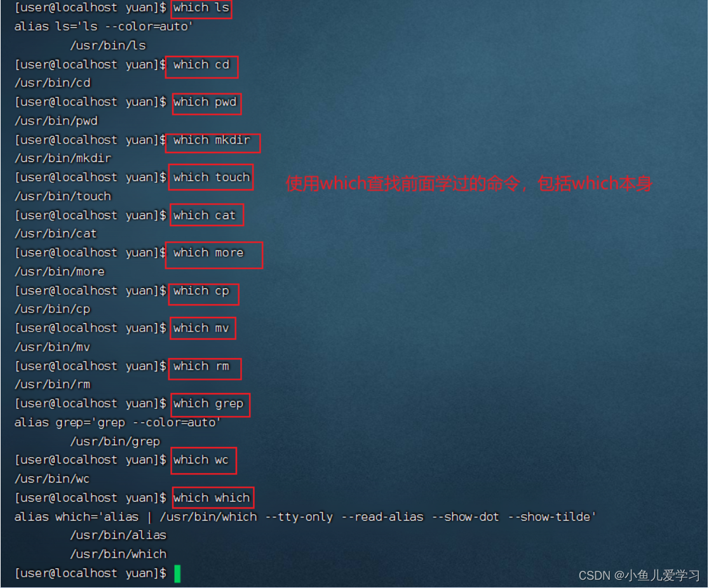Click the 'which cd' command text
This screenshot has width=709, height=588.
(201, 65)
